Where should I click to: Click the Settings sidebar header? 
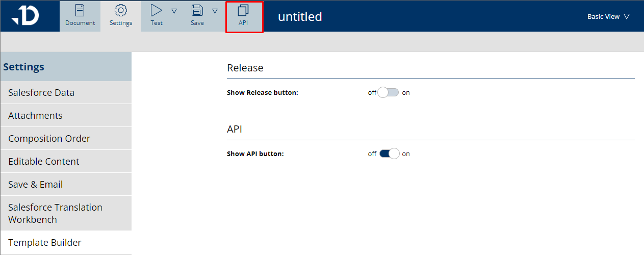[x=24, y=67]
